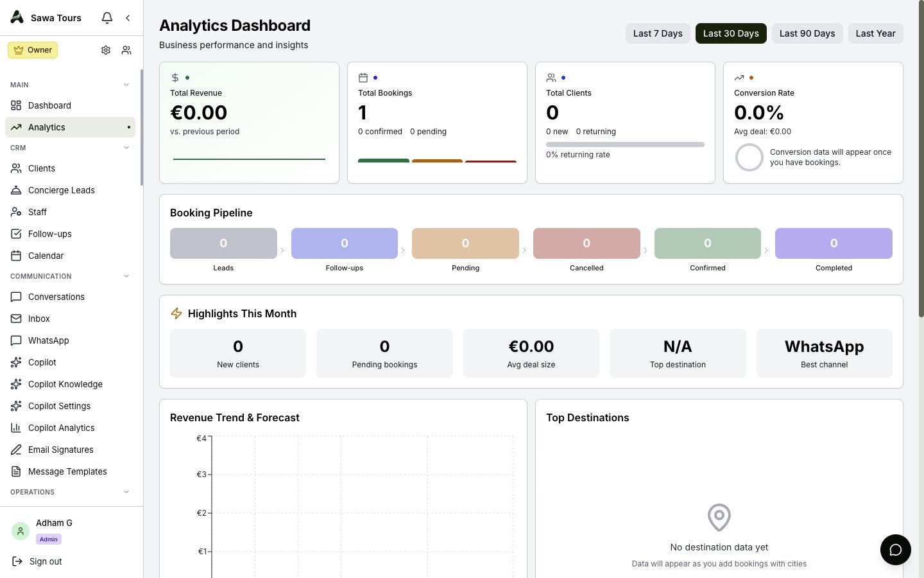Click the Calendar icon in sidebar
This screenshot has height=578, width=924.
click(x=16, y=256)
